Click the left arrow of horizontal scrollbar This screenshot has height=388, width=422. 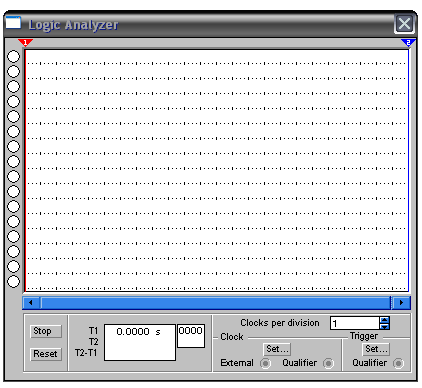tap(31, 303)
